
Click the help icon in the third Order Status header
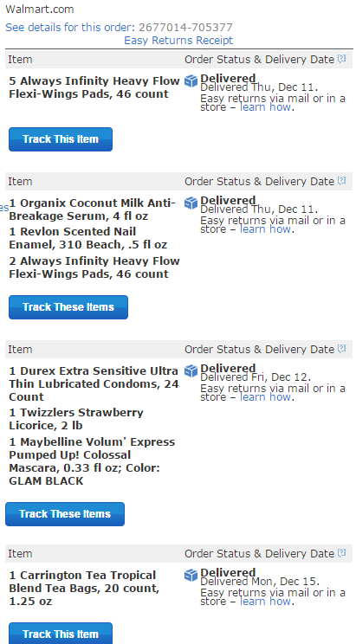click(x=341, y=349)
